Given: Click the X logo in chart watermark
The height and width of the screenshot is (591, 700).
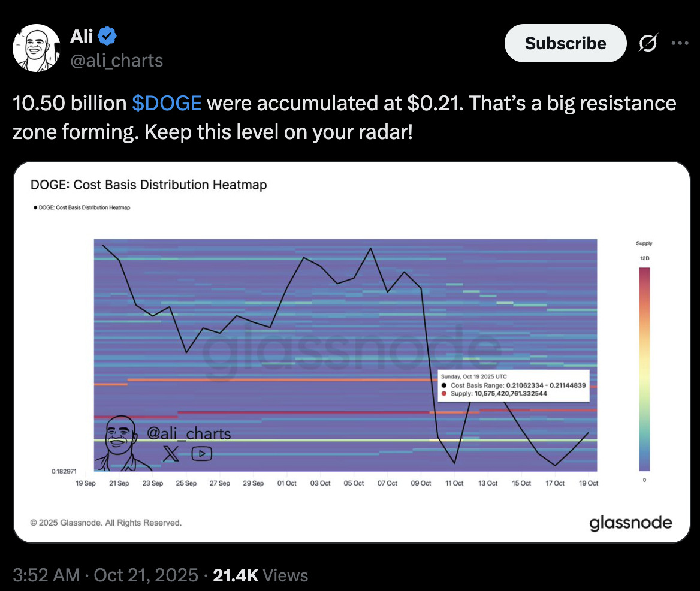Looking at the screenshot, I should click(171, 454).
